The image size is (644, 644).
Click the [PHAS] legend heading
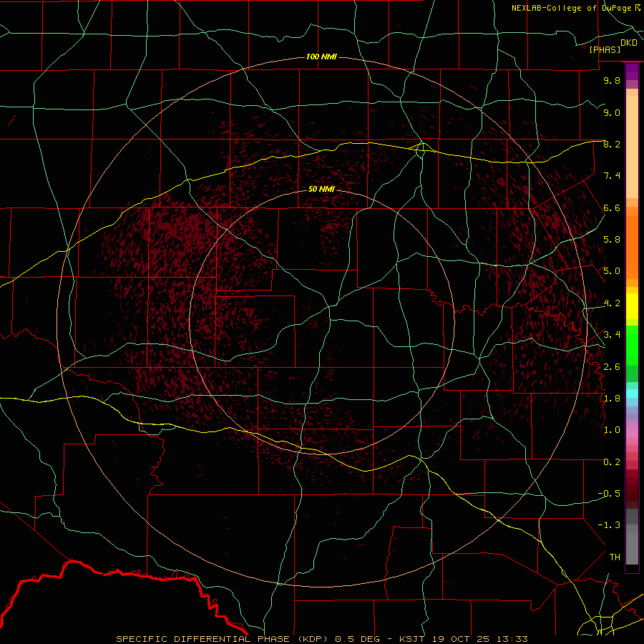point(605,49)
